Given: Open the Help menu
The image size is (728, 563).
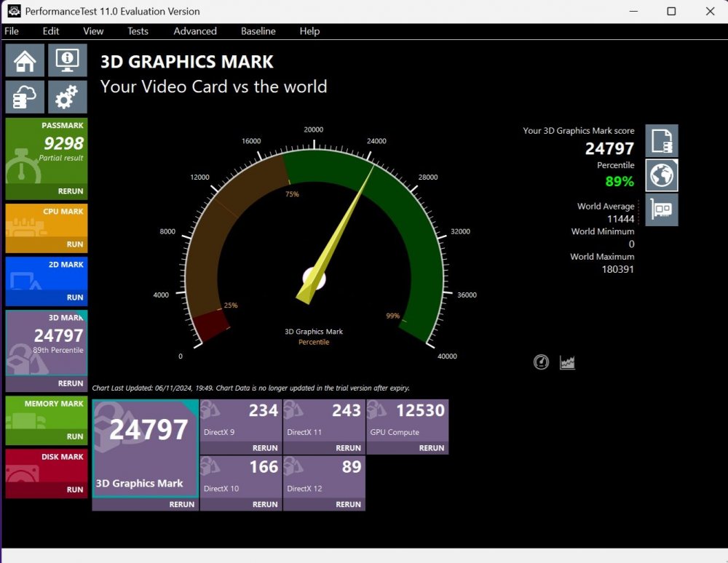Looking at the screenshot, I should tap(309, 31).
